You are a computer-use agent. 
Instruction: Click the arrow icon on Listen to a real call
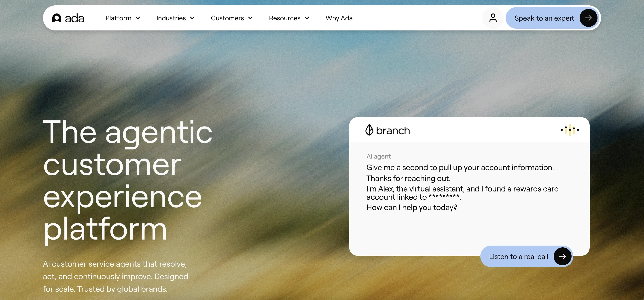[x=562, y=256]
